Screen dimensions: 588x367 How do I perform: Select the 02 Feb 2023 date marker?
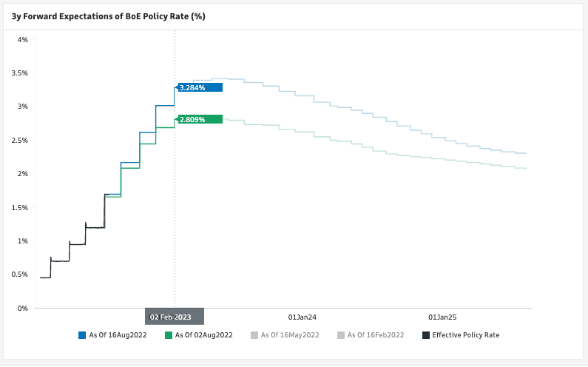point(175,317)
